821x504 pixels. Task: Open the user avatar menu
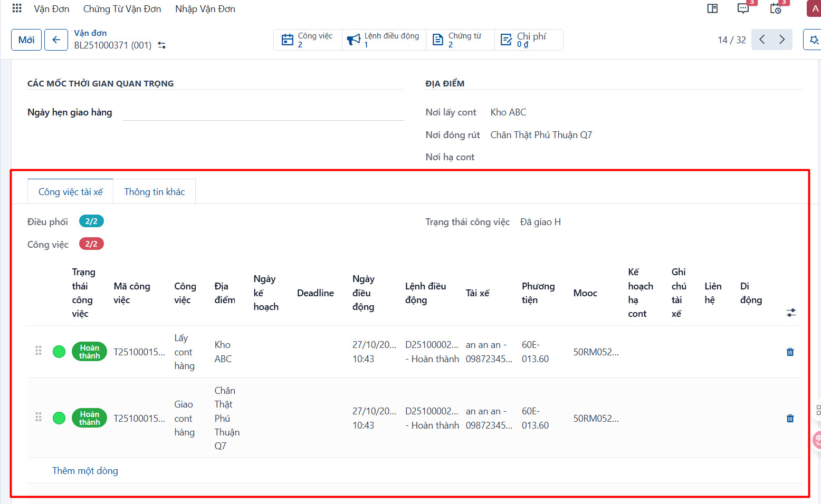point(814,8)
